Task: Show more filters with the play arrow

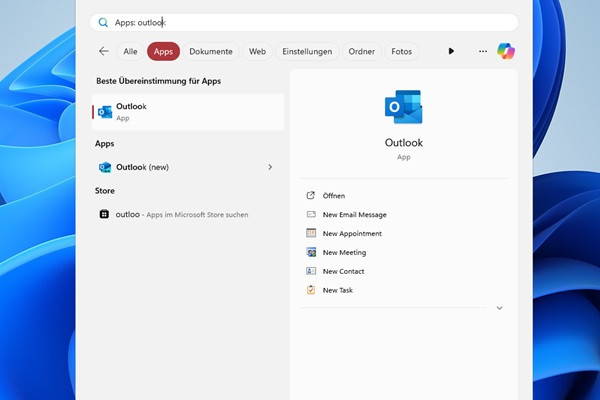Action: (x=451, y=51)
